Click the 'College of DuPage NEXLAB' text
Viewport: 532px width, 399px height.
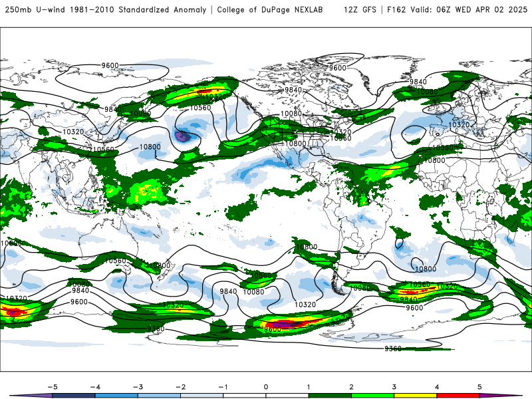click(270, 9)
